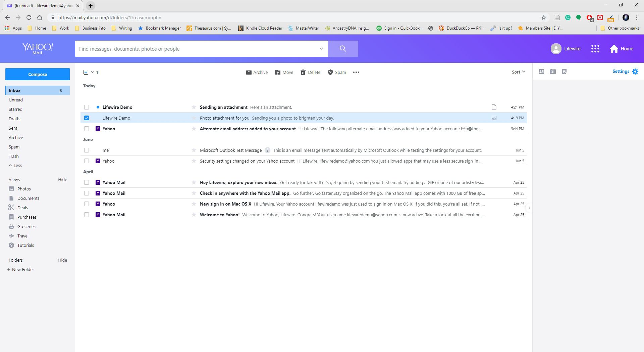
Task: Hide the Views section
Action: (x=62, y=179)
